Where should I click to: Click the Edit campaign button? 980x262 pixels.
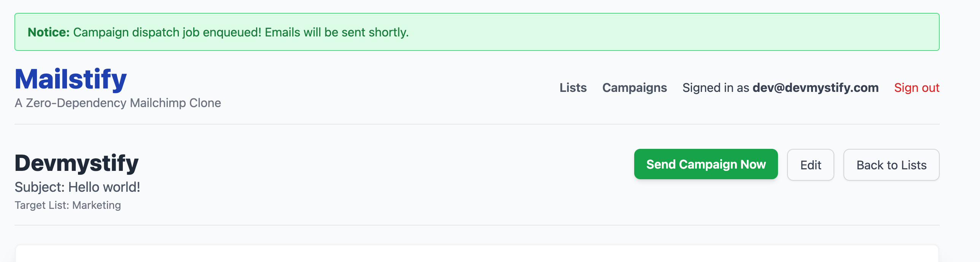pyautogui.click(x=810, y=165)
